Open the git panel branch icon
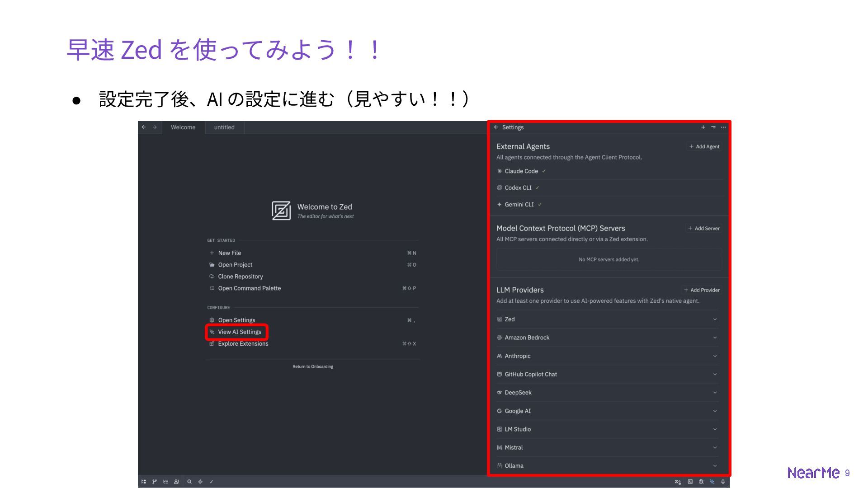The width and height of the screenshot is (868, 488). coord(155,482)
